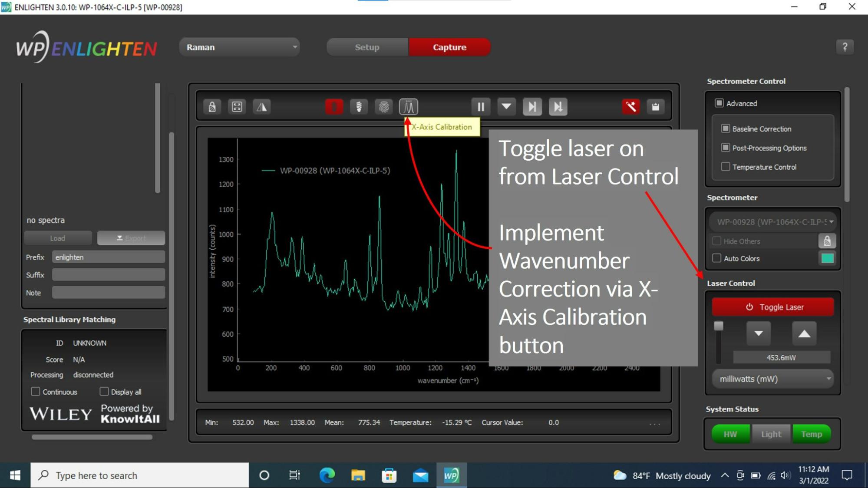The width and height of the screenshot is (868, 488).
Task: Enable the Temperature Control checkbox
Action: [x=725, y=167]
